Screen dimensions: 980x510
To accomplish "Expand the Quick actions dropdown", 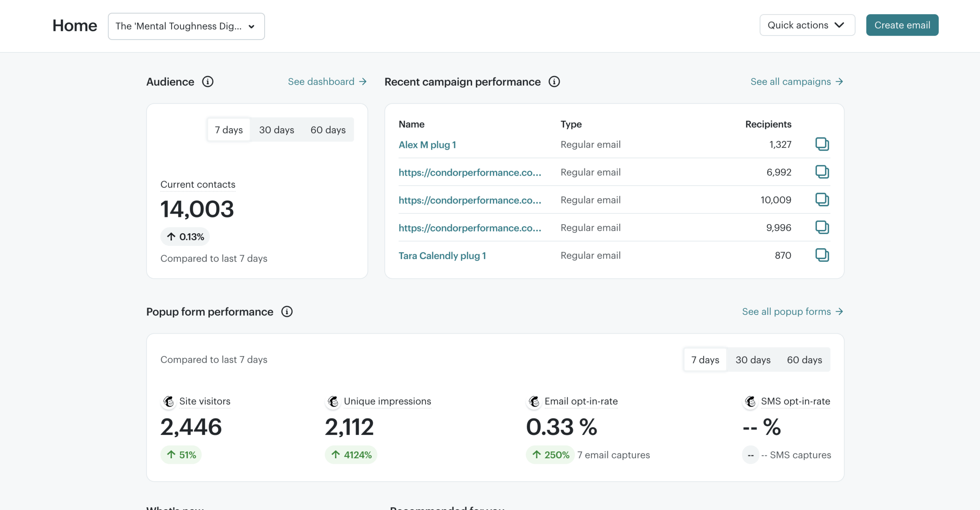I will 807,25.
